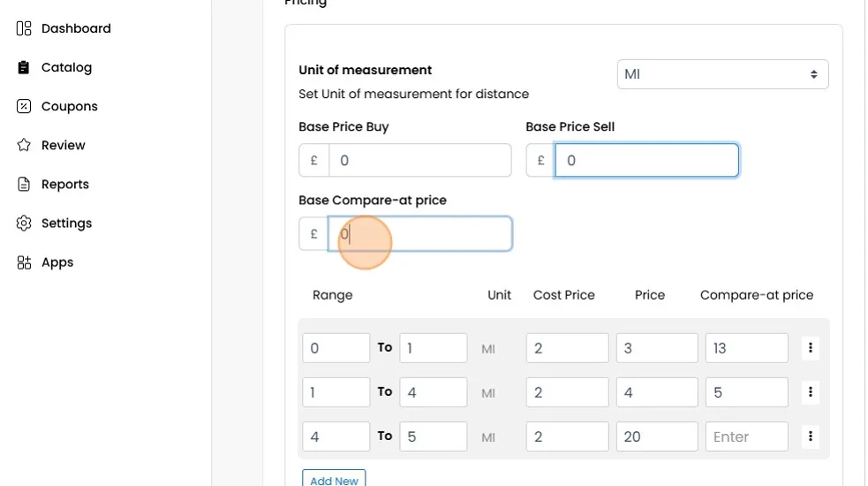Edit first row range end value 1
Screen dimensions: 868x486
coord(434,348)
